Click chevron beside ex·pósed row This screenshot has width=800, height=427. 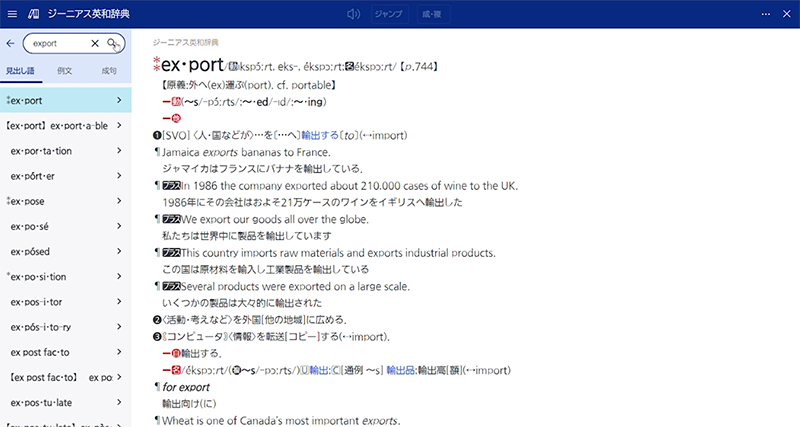click(x=119, y=252)
